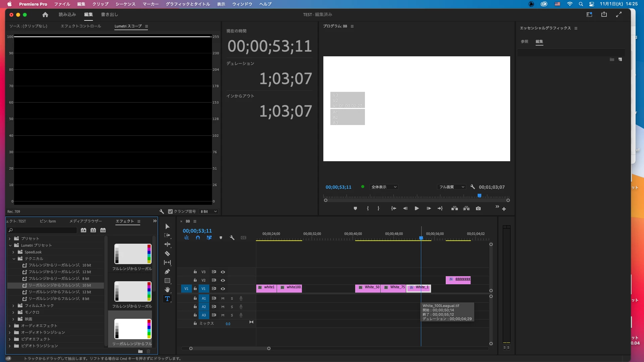644x362 pixels.
Task: Toggle linked selection in timeline
Action: (x=209, y=238)
